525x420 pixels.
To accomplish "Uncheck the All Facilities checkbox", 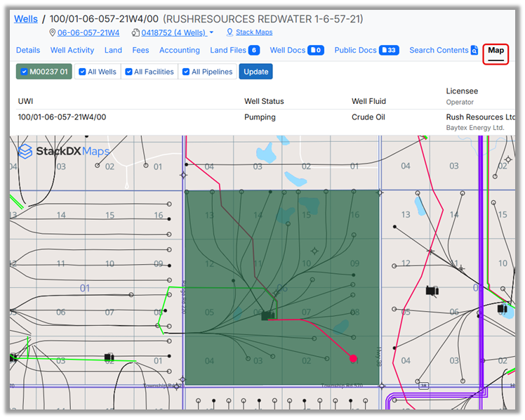I will click(x=129, y=72).
